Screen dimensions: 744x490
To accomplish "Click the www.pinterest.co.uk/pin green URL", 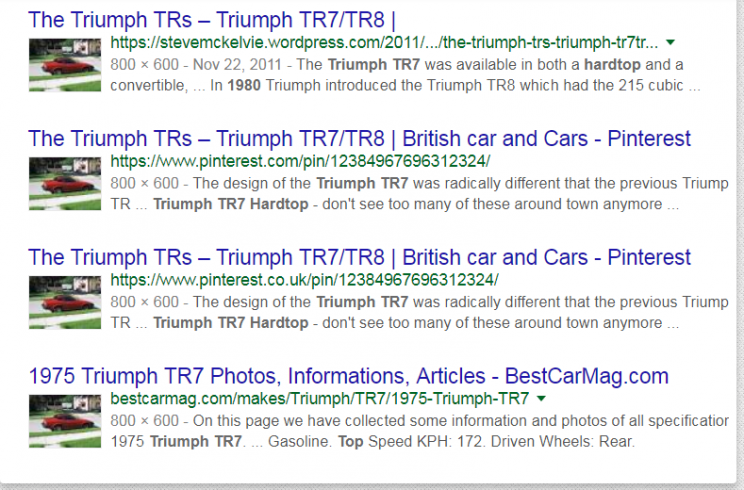I will (x=304, y=280).
